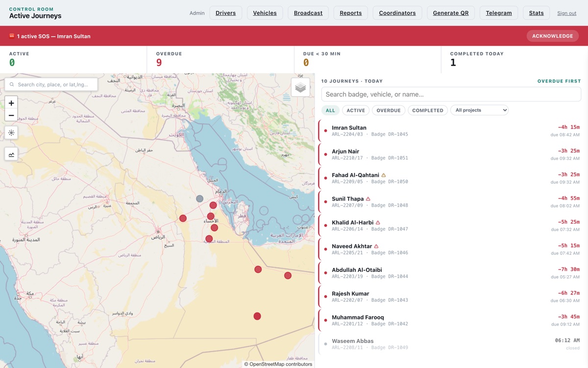Select the COMPLETED filter chip

click(x=428, y=110)
